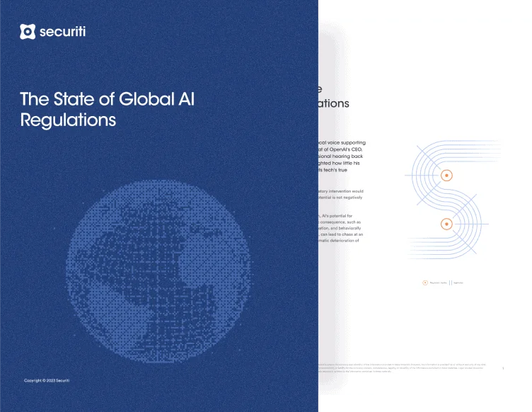The image size is (532, 412).
Task: Click the legend label after double lines
Action: pos(458,282)
